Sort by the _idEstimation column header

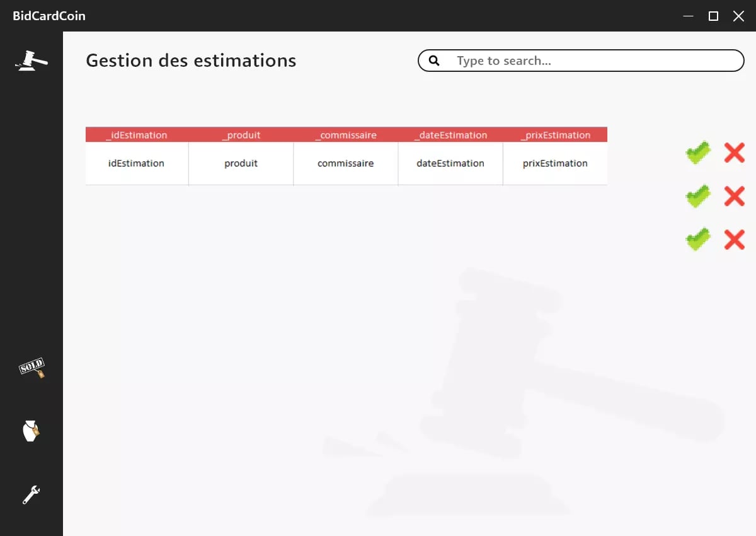(137, 135)
